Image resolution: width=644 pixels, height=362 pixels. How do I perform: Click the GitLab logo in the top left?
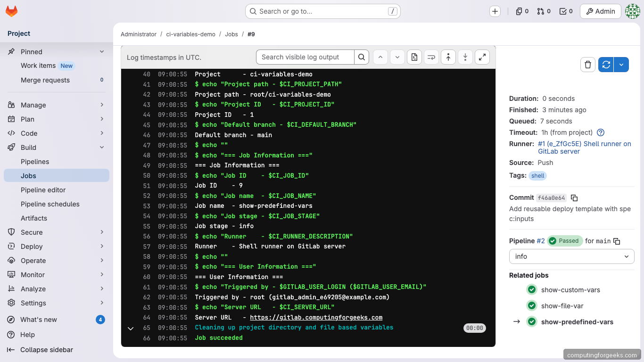(11, 11)
